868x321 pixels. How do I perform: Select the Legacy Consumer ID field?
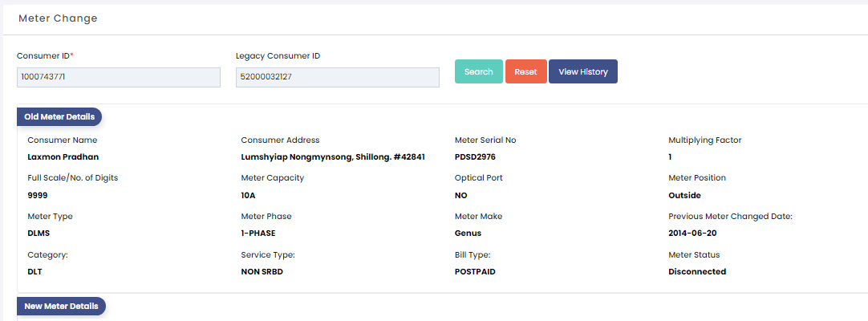338,77
